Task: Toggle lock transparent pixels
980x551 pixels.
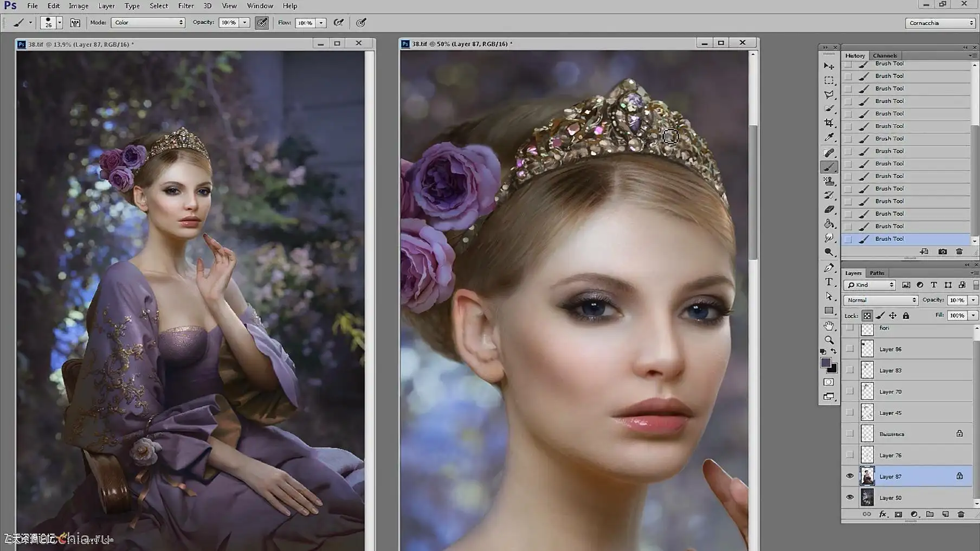Action: coord(867,316)
